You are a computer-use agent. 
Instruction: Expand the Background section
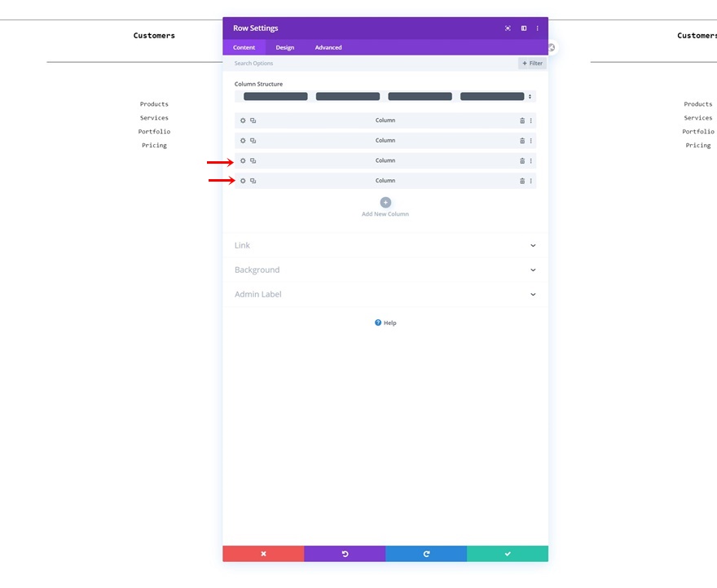(x=385, y=270)
